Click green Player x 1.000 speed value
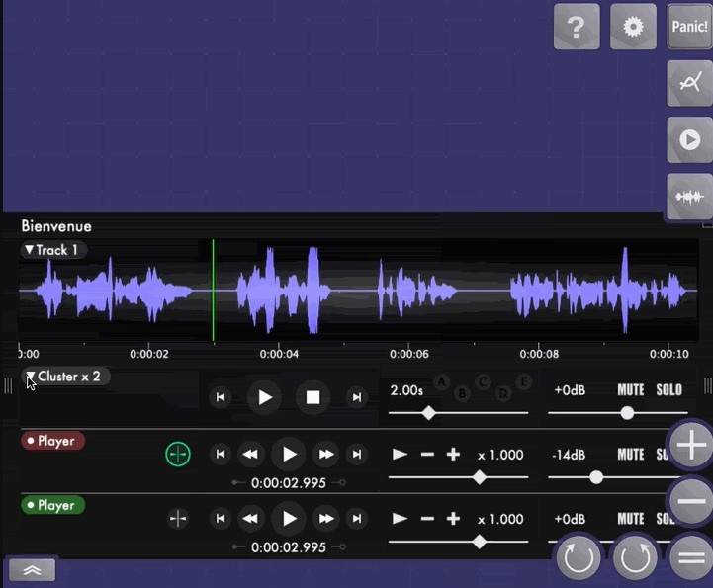Image resolution: width=713 pixels, height=588 pixels. tap(500, 520)
